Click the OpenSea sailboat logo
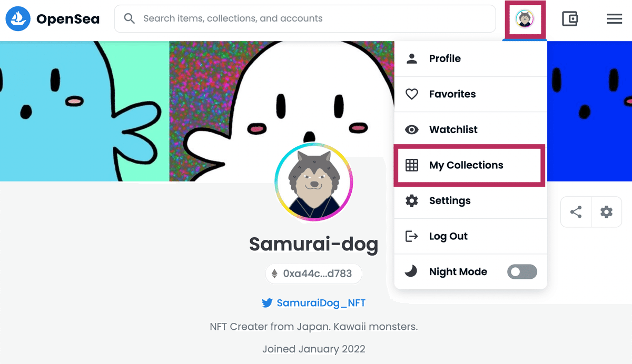Image resolution: width=632 pixels, height=364 pixels. tap(18, 19)
